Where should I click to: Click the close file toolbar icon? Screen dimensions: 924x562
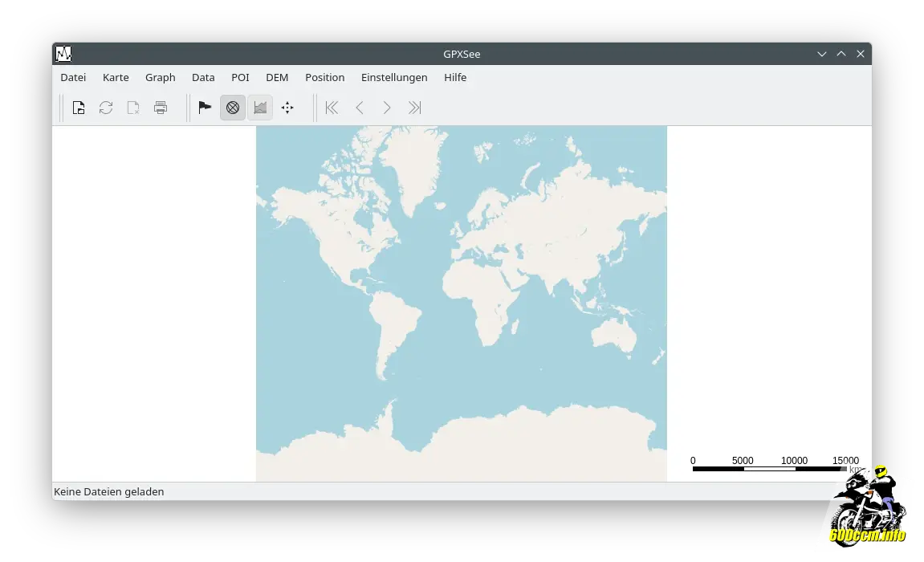click(133, 108)
